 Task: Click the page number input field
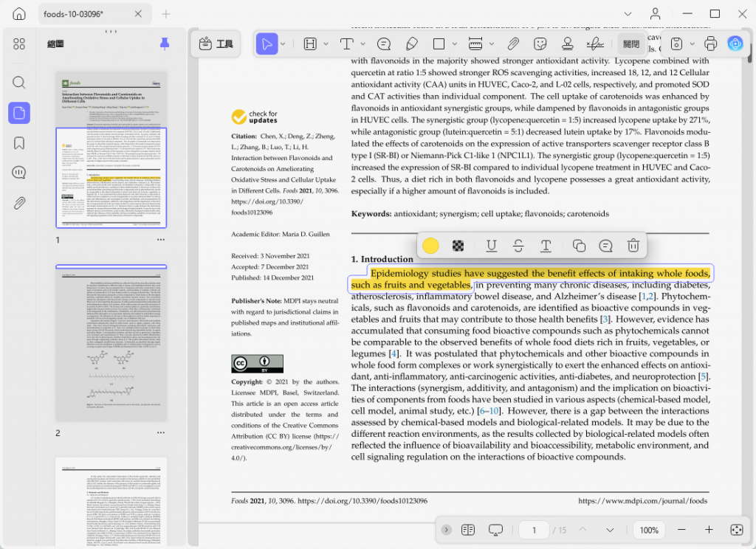(x=535, y=531)
